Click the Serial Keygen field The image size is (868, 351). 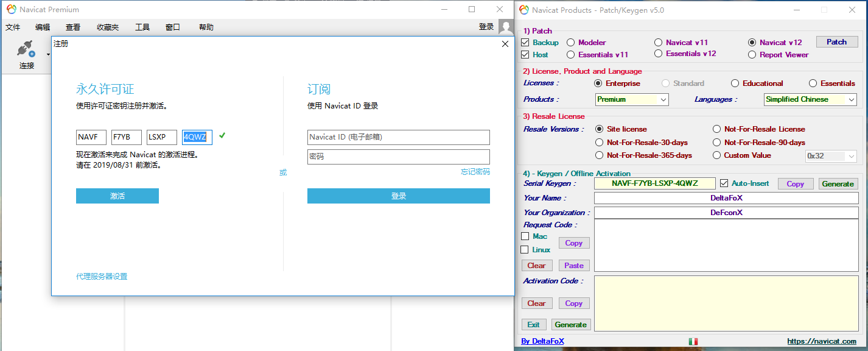coord(655,183)
